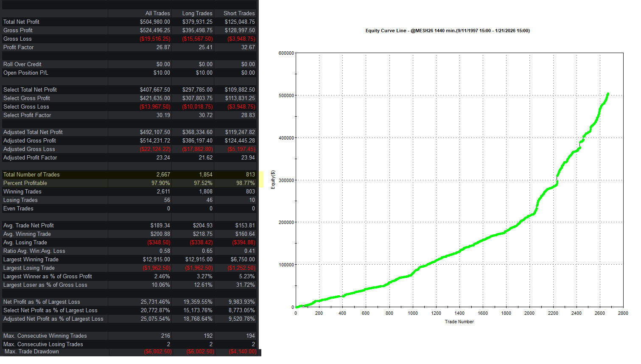The height and width of the screenshot is (364, 641).
Task: Select the Total Net Profit row label
Action: (21, 22)
